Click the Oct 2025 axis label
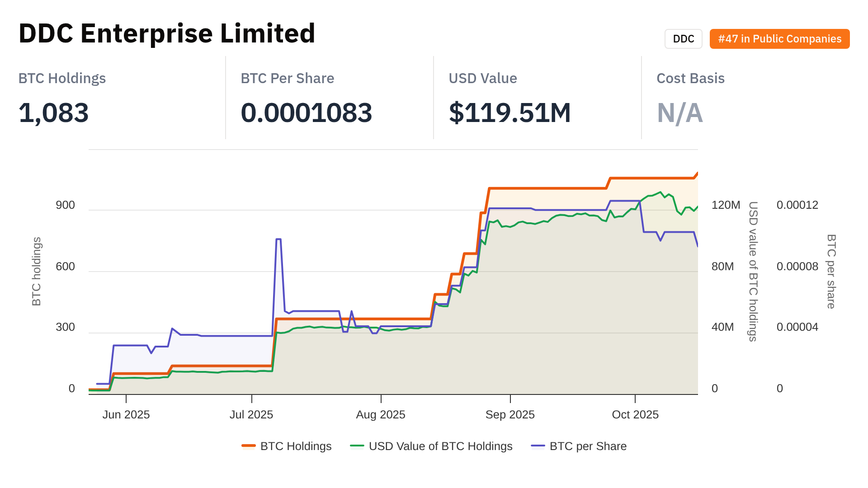Screen dimensions: 868x488 click(635, 414)
